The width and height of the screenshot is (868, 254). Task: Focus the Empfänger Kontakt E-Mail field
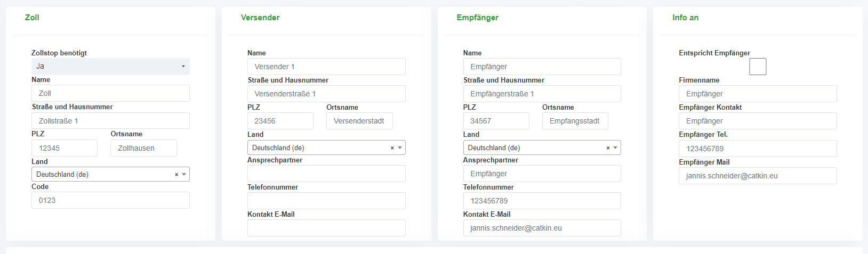coord(542,228)
